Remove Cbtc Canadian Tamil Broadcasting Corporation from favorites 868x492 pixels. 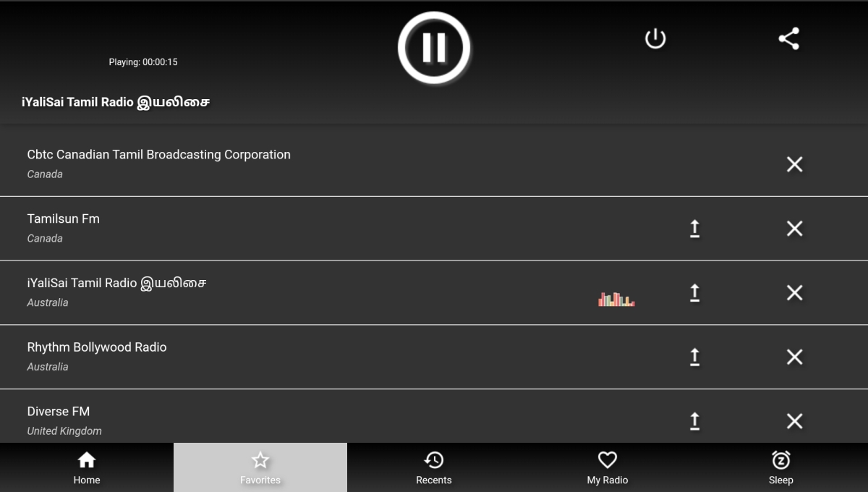point(794,164)
